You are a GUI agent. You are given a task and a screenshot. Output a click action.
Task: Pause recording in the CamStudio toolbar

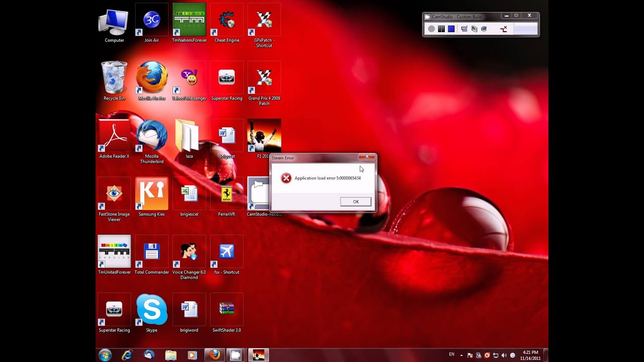coord(441,29)
